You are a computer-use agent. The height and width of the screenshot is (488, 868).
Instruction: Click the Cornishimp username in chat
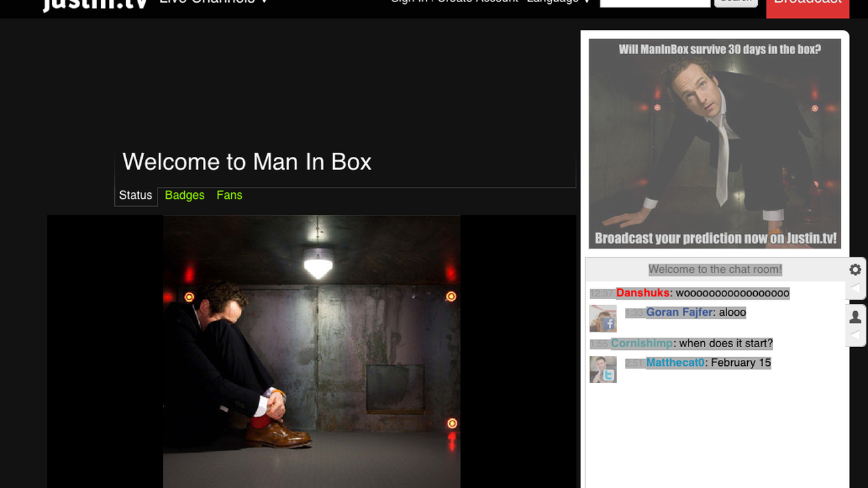pos(642,344)
